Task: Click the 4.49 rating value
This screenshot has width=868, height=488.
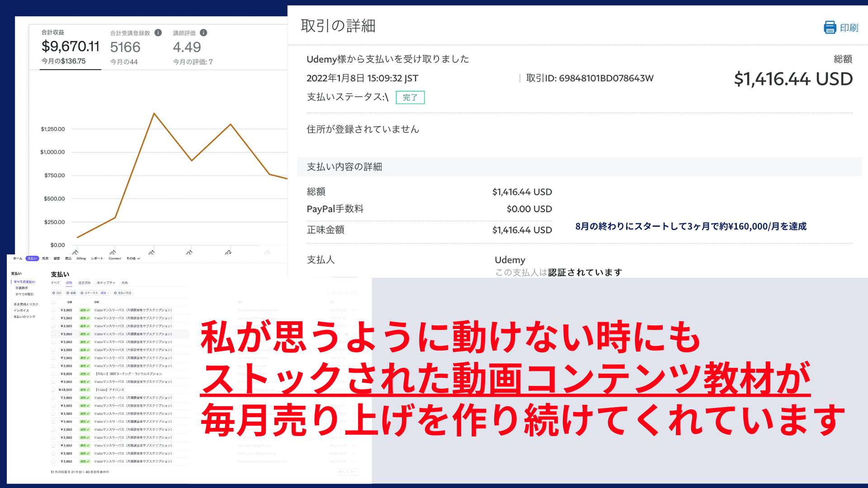Action: click(187, 47)
